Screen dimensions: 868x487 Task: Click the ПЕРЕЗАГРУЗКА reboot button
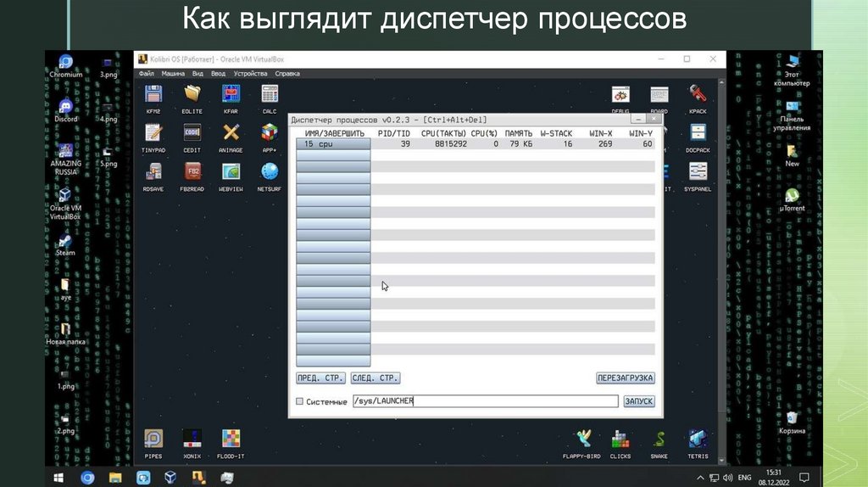coord(626,378)
